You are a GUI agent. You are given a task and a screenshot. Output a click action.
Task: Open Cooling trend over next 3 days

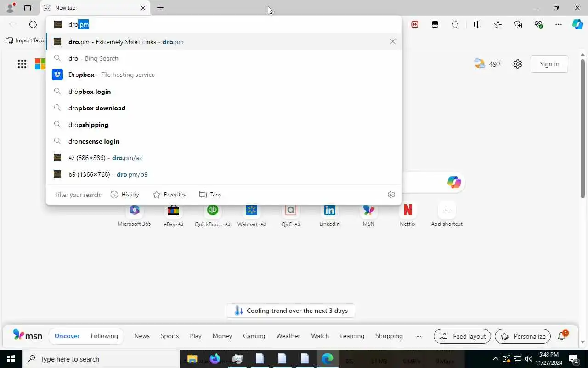click(x=290, y=310)
